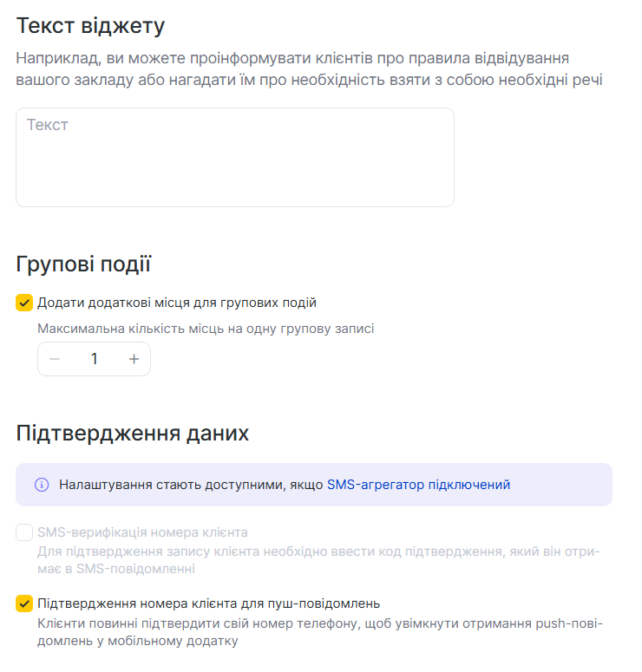Toggle the additional group event seats checkbox

24,303
